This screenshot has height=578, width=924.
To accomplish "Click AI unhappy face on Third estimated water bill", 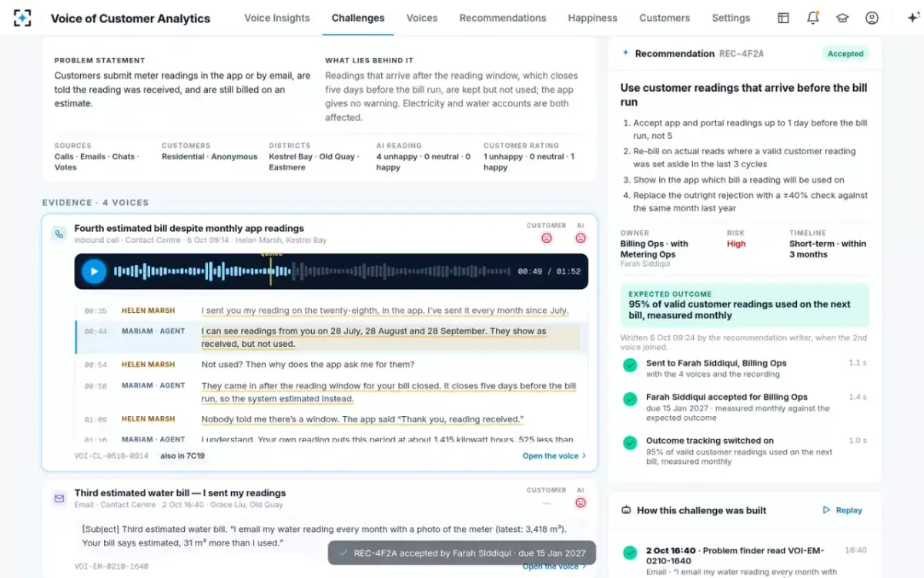I will coord(581,502).
